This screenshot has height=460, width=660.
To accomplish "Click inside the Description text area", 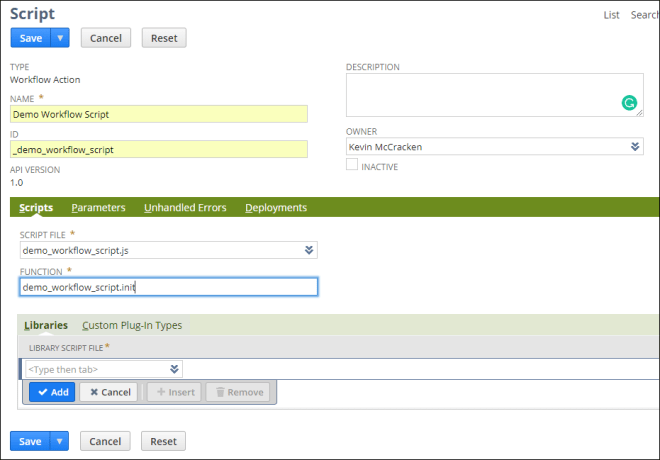I will point(480,94).
